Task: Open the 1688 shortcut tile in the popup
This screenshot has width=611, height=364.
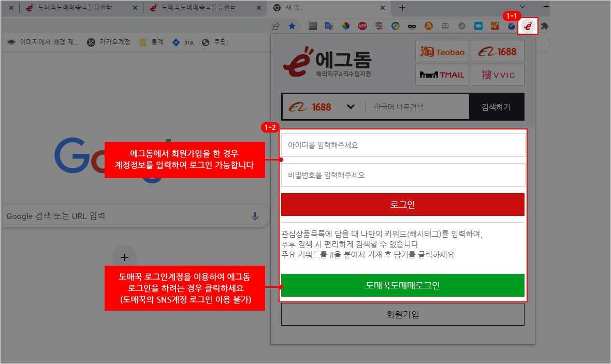Action: click(x=497, y=51)
